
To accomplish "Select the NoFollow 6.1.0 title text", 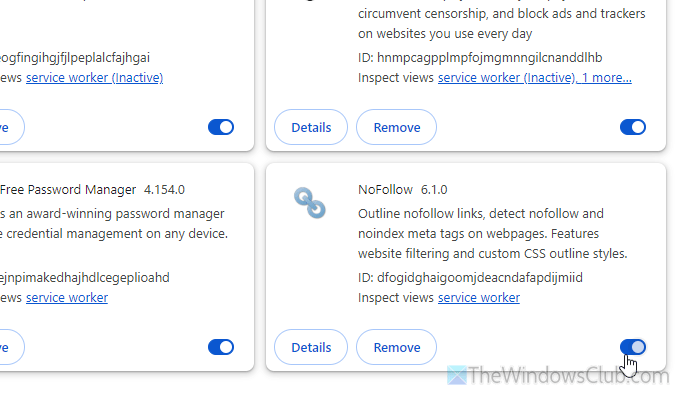I will click(402, 189).
